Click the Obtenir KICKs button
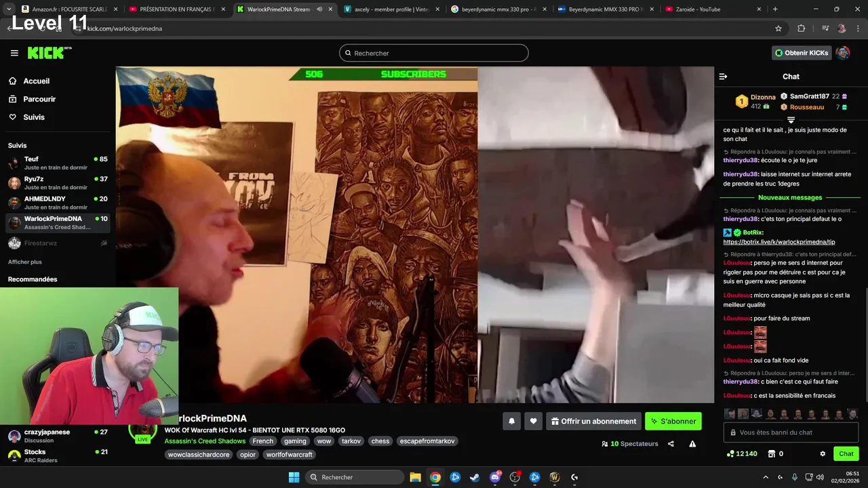Viewport: 868px width, 488px height. click(x=802, y=53)
